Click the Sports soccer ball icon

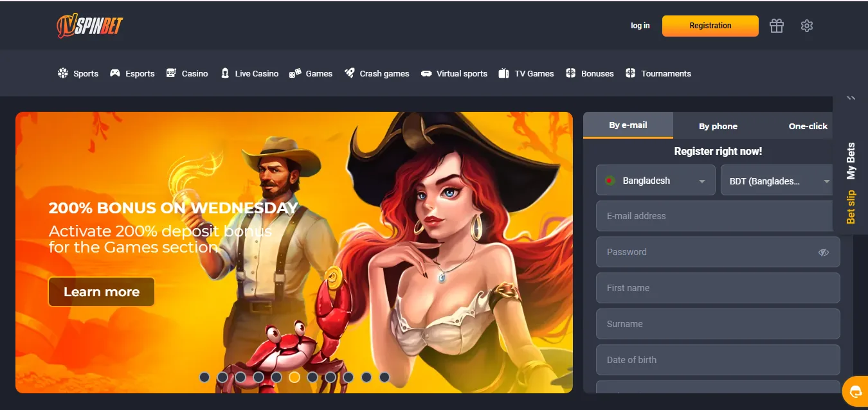click(x=62, y=73)
